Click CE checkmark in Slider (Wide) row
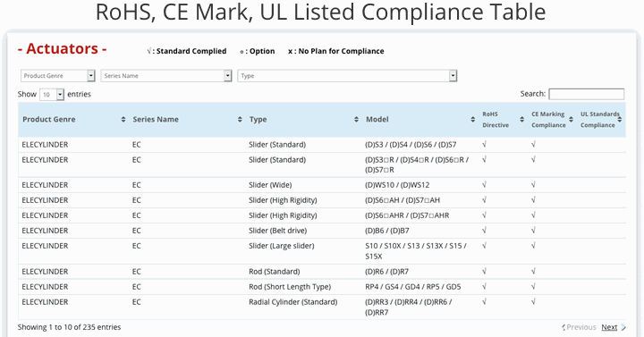The image size is (644, 337). click(x=533, y=185)
